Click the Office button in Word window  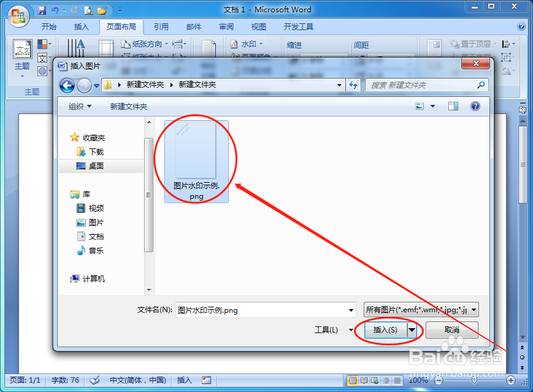click(x=18, y=15)
